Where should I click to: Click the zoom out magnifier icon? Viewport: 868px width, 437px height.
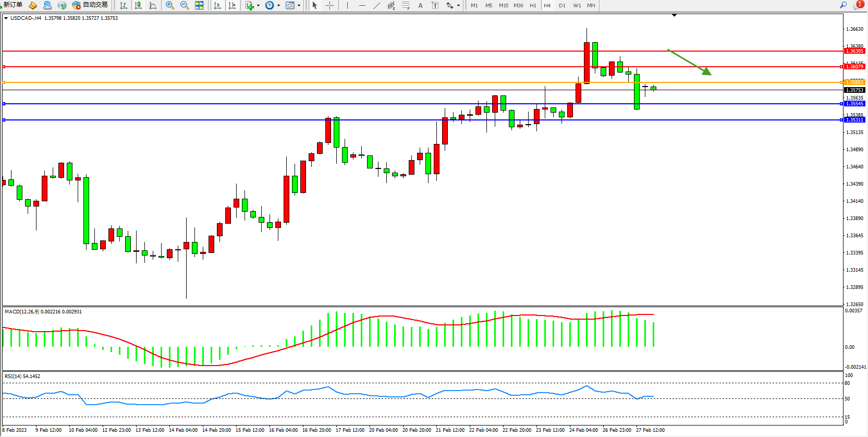pos(185,5)
